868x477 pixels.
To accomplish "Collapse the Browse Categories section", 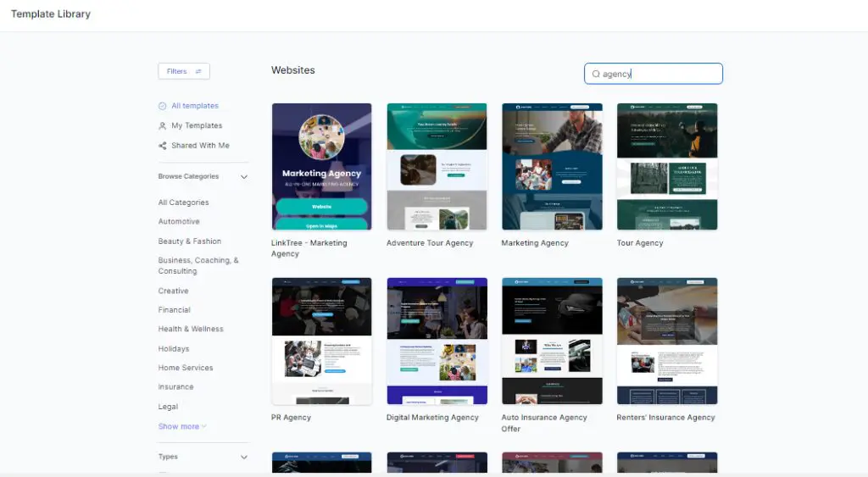I will point(244,177).
